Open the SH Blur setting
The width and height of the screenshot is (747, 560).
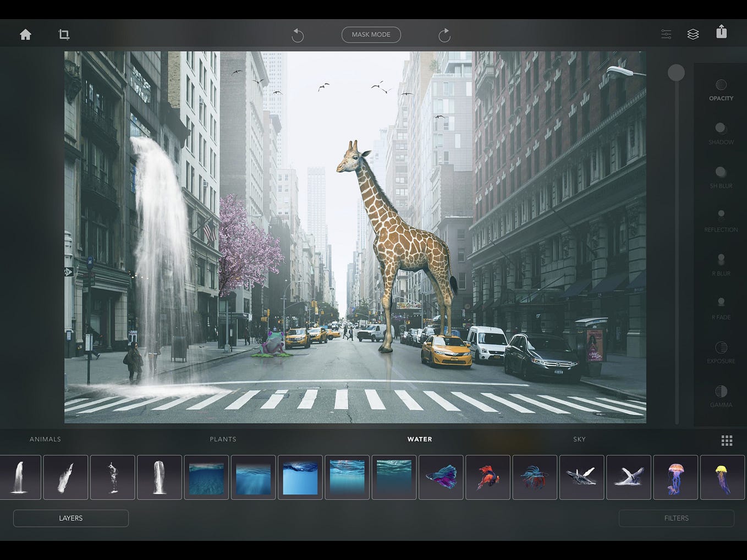click(x=721, y=175)
